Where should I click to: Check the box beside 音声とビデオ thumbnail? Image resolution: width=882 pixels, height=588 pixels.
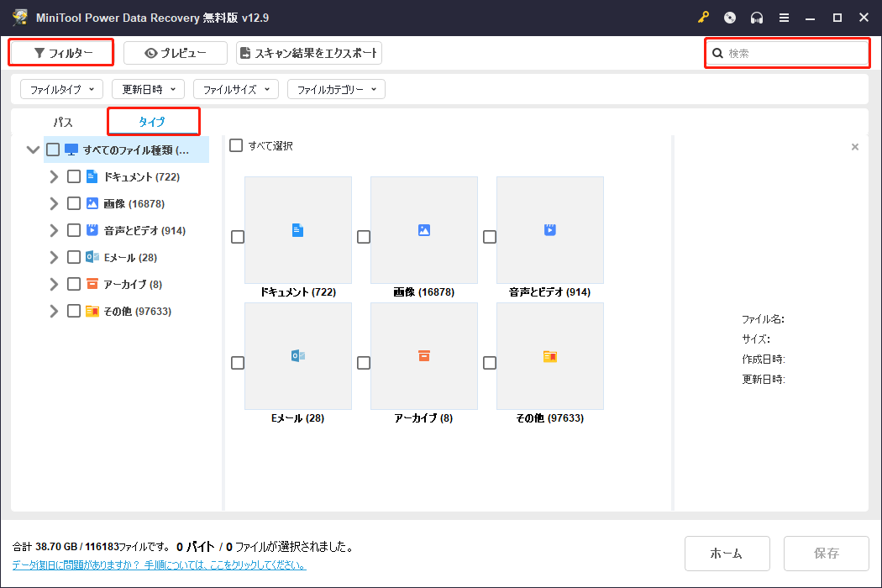(x=490, y=237)
